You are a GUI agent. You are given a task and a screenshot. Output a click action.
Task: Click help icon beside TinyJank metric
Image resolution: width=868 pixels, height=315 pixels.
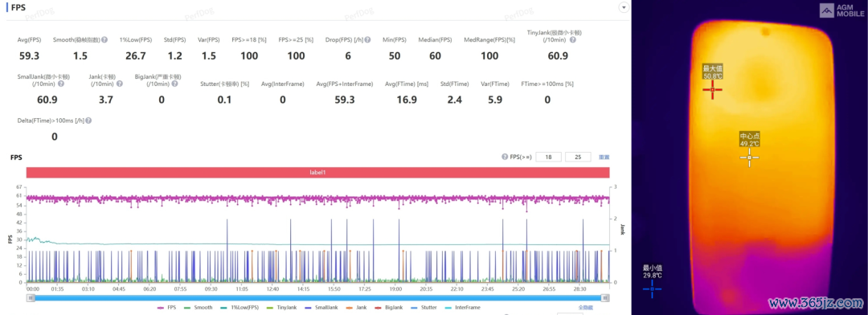[x=572, y=40]
